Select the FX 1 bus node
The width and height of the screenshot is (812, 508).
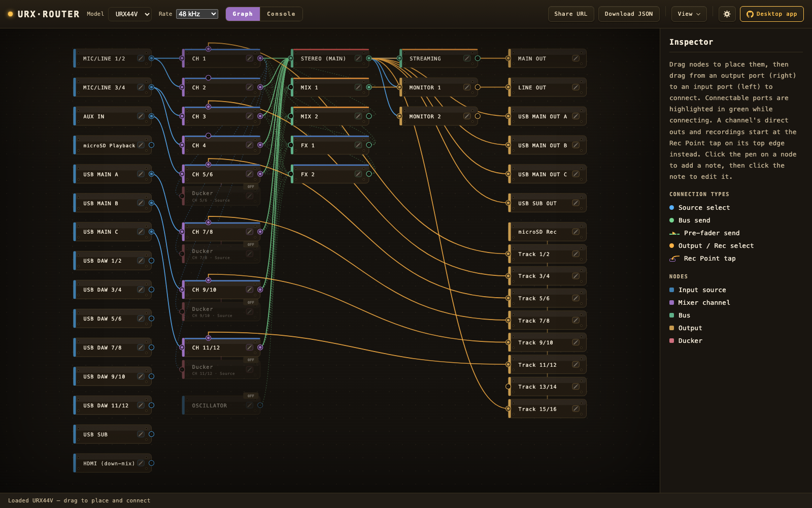click(330, 145)
